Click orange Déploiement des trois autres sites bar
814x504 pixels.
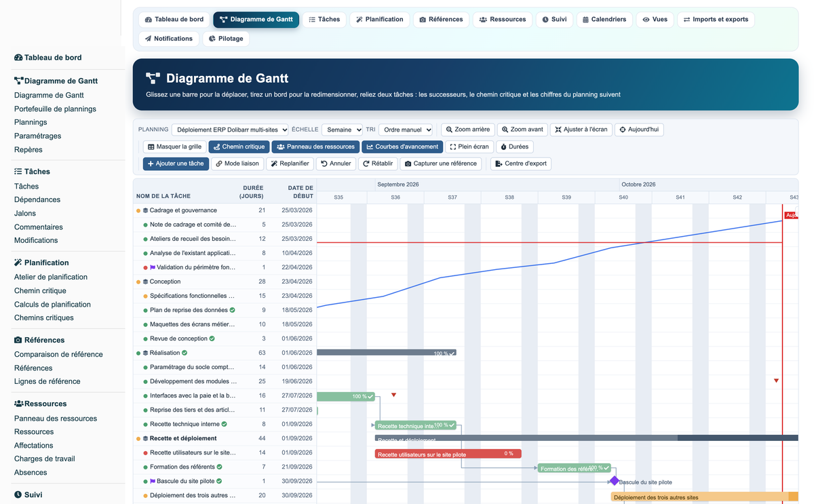tap(704, 497)
